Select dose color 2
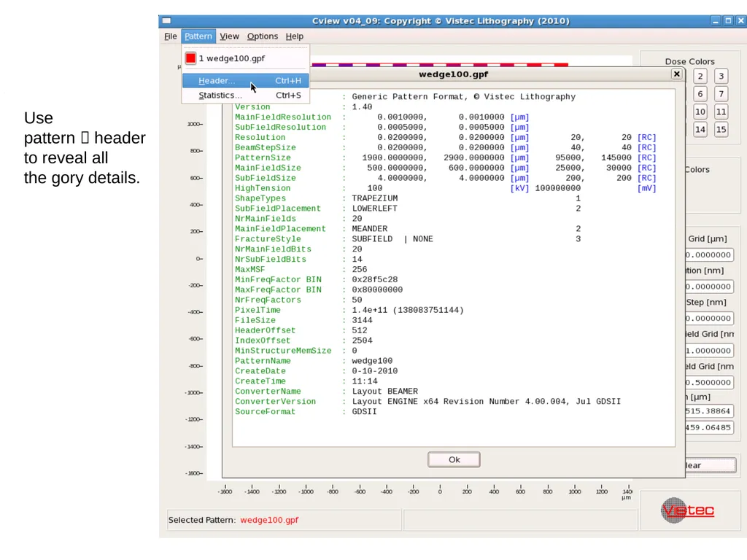 tap(700, 76)
